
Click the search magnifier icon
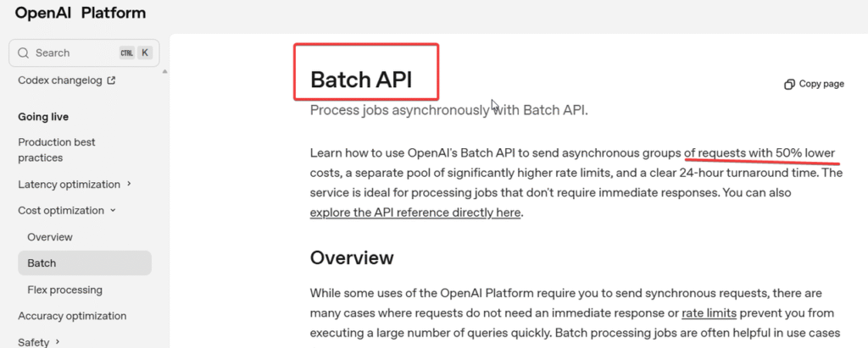tap(23, 52)
